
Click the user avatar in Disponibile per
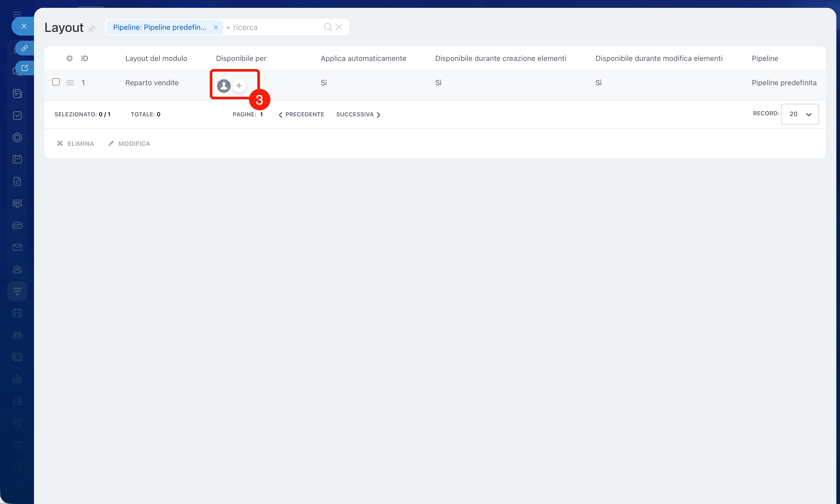click(224, 85)
